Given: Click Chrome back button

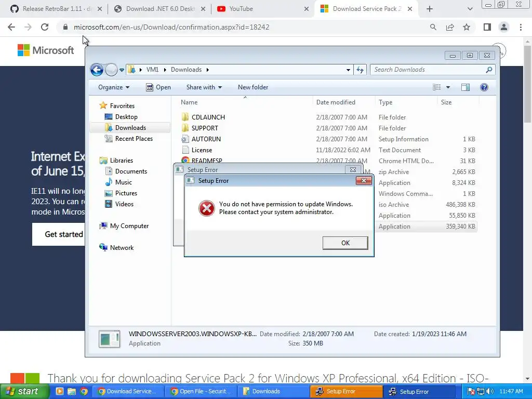Looking at the screenshot, I should (x=11, y=27).
